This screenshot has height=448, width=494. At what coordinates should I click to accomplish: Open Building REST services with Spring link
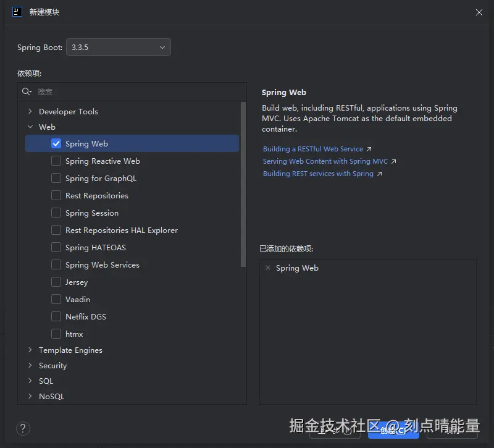(322, 174)
